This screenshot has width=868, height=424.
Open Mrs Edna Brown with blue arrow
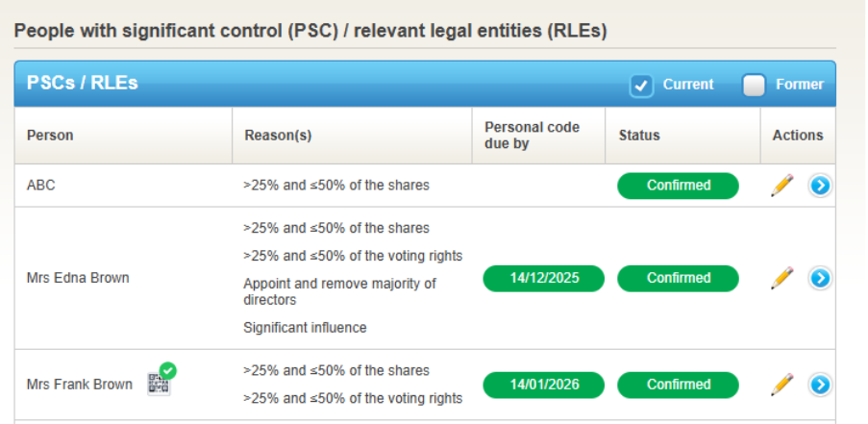click(x=820, y=278)
